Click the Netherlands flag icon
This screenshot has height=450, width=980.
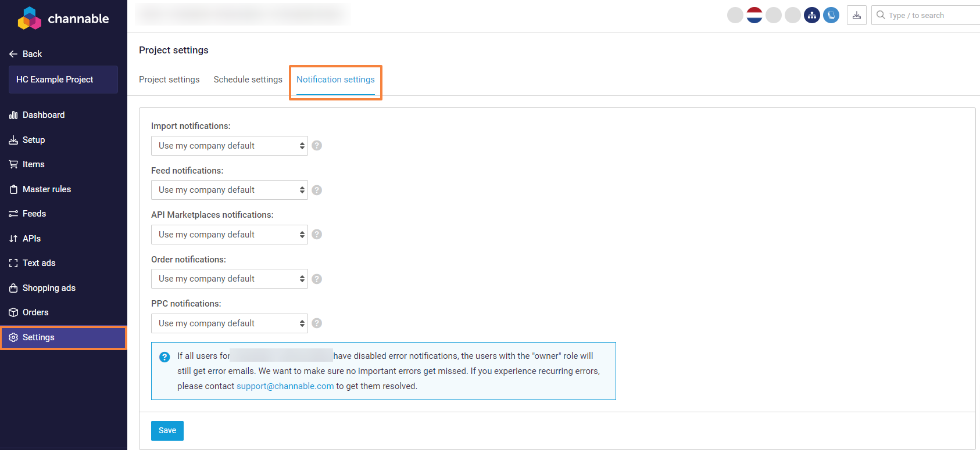click(x=754, y=15)
